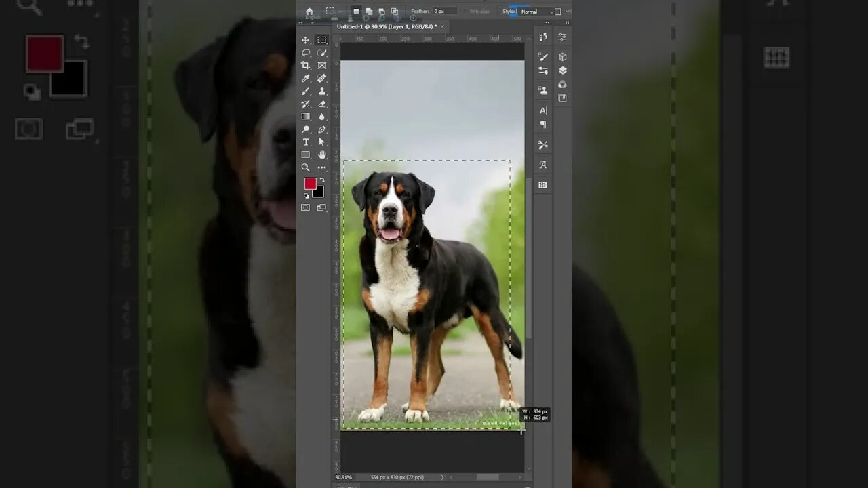Click the horizontal scrollbar thumb

pos(488,477)
